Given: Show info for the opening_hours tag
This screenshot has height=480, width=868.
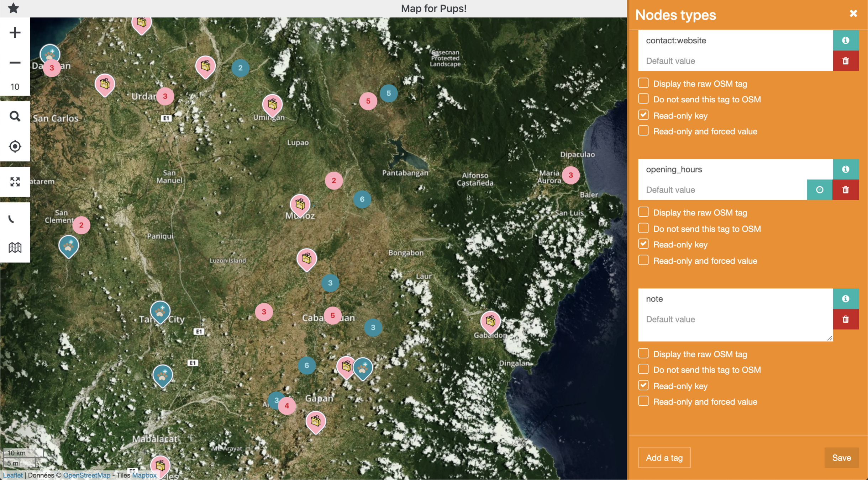Looking at the screenshot, I should click(845, 169).
